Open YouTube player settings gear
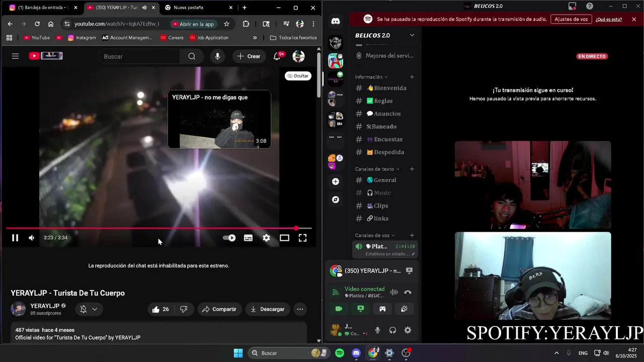Screen dimensions: 644x362 pos(266,238)
